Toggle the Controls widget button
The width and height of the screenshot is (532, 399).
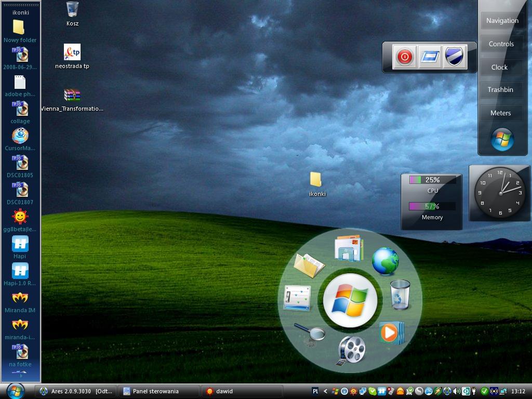click(501, 44)
